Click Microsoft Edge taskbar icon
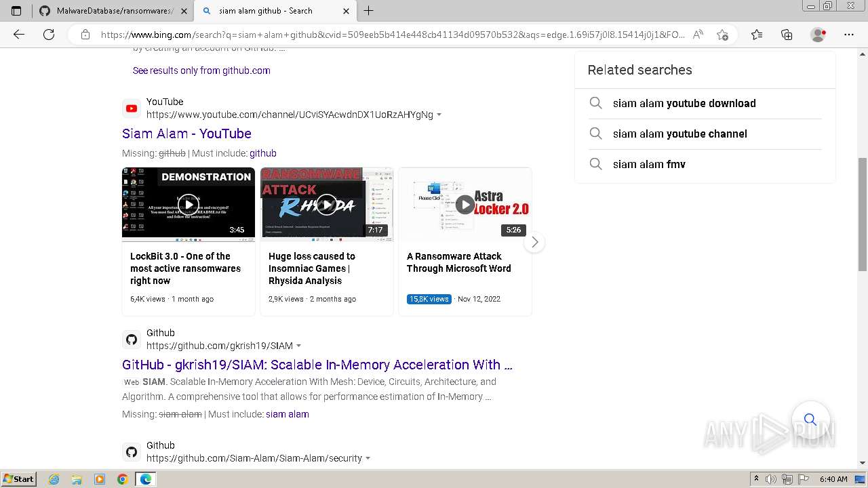The image size is (868, 488). tap(146, 479)
